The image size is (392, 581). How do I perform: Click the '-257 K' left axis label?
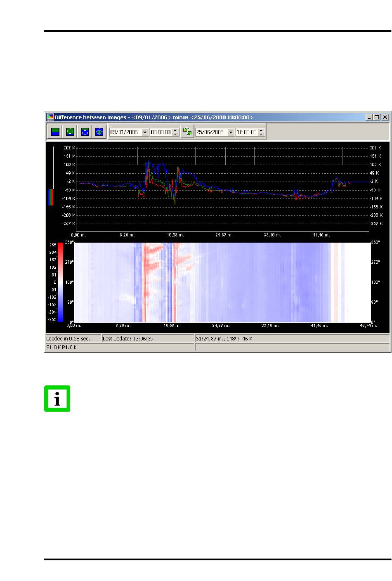(x=68, y=224)
